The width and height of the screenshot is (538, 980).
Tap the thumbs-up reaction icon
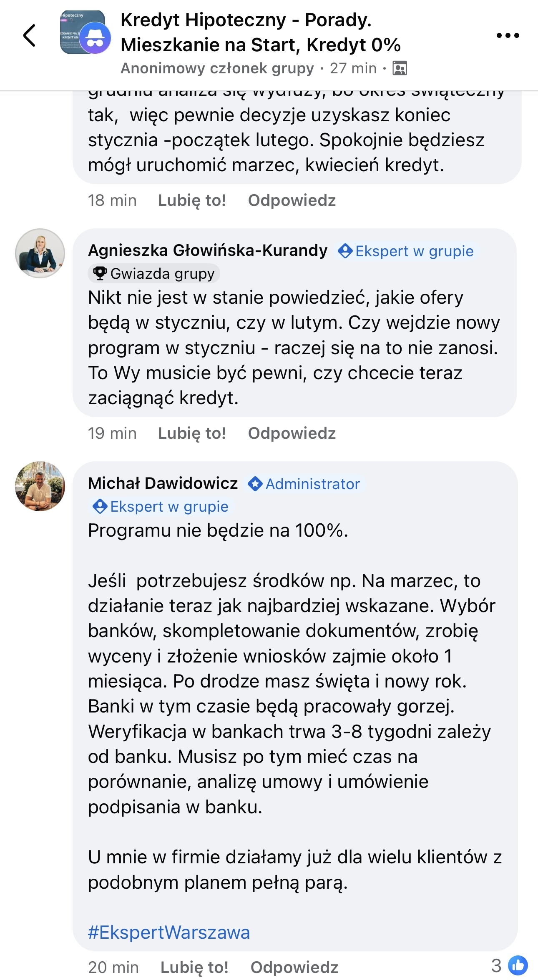(x=518, y=965)
